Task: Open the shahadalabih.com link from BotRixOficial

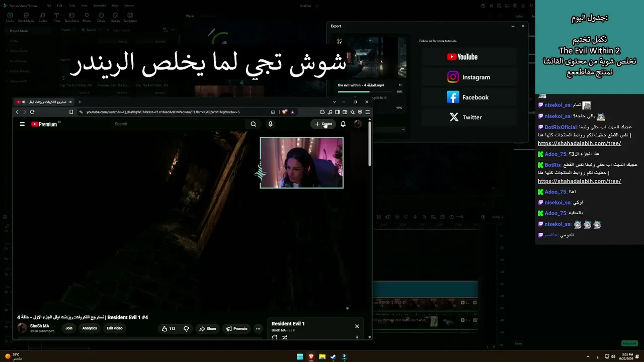Action: click(579, 143)
